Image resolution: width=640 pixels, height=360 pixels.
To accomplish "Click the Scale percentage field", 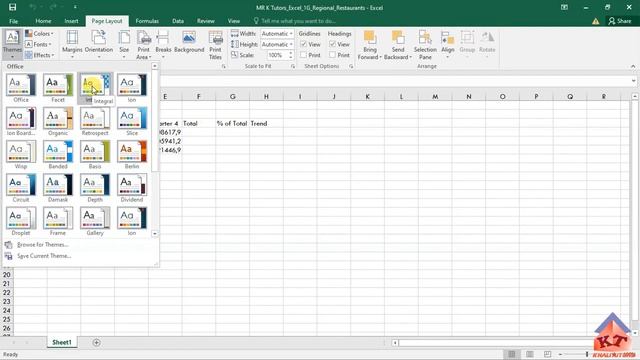I will pyautogui.click(x=277, y=55).
